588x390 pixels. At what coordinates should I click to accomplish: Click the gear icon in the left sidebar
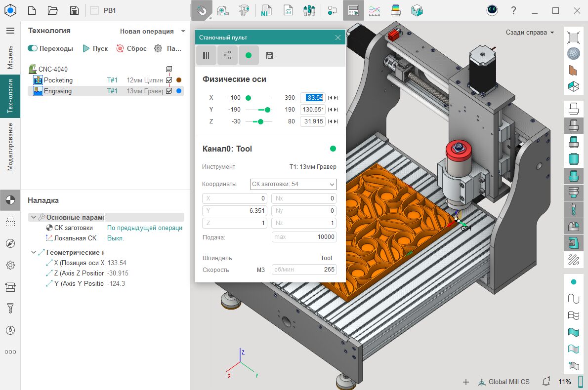pos(10,265)
